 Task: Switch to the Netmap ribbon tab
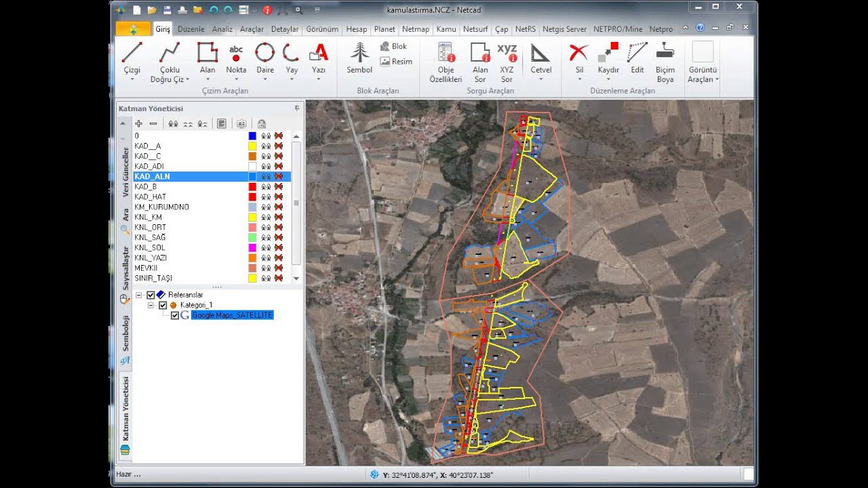(415, 29)
